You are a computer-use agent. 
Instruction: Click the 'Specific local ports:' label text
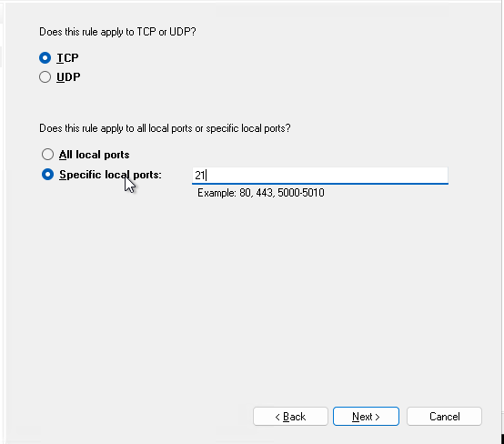click(x=110, y=175)
